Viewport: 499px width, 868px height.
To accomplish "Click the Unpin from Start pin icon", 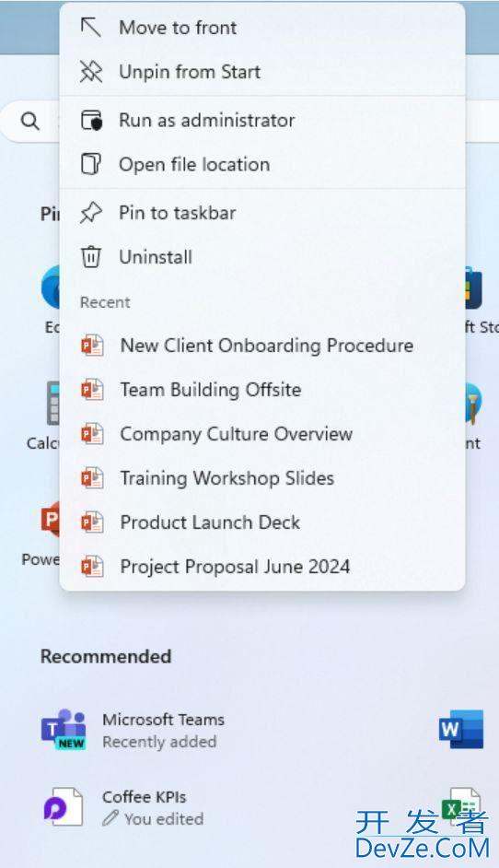I will [x=91, y=71].
